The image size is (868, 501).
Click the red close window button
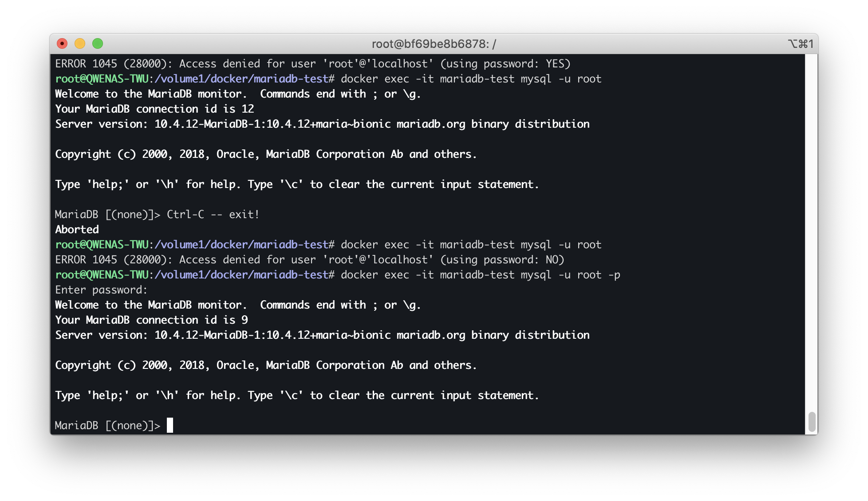coord(62,43)
